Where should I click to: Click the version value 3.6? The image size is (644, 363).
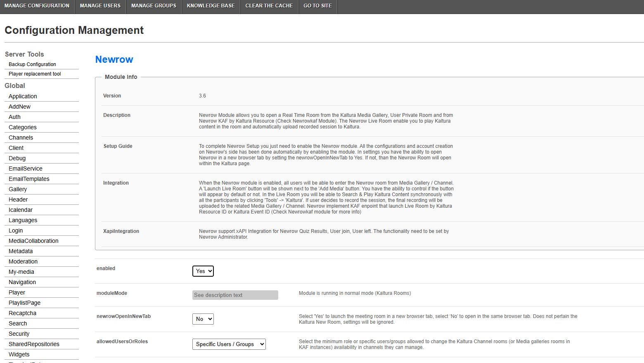[202, 96]
